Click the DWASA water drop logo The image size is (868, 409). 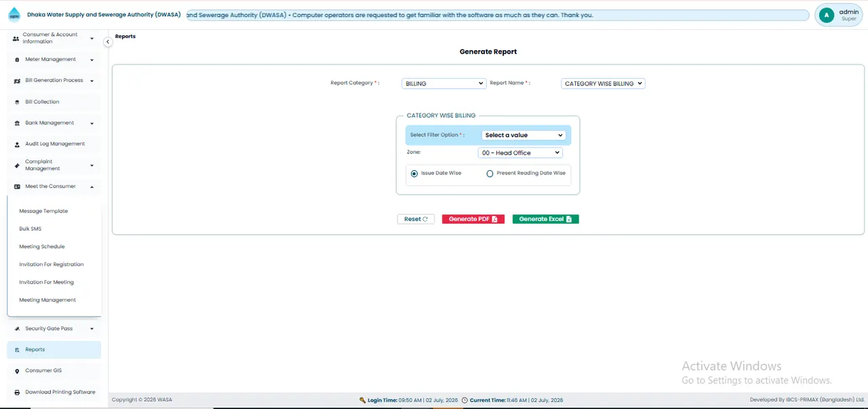14,14
